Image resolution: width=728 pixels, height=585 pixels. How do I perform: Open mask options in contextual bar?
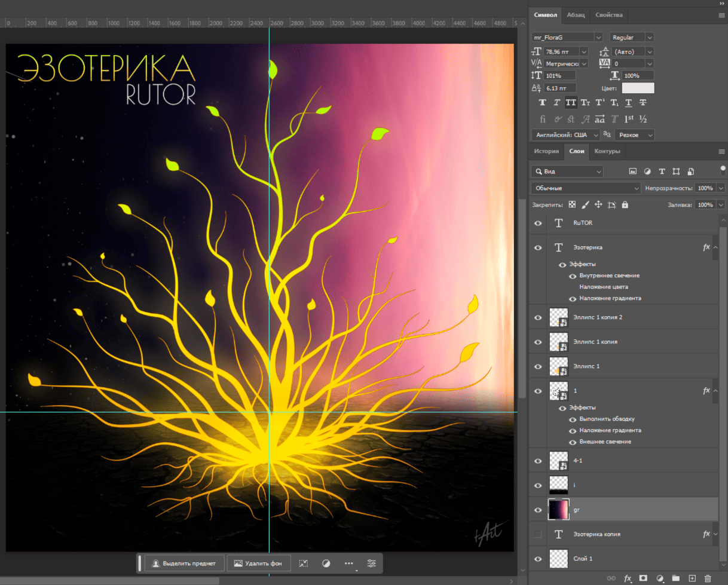click(x=326, y=563)
